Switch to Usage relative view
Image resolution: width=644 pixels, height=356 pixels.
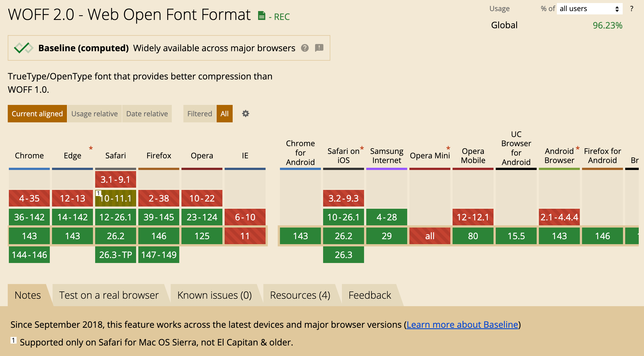(x=94, y=114)
